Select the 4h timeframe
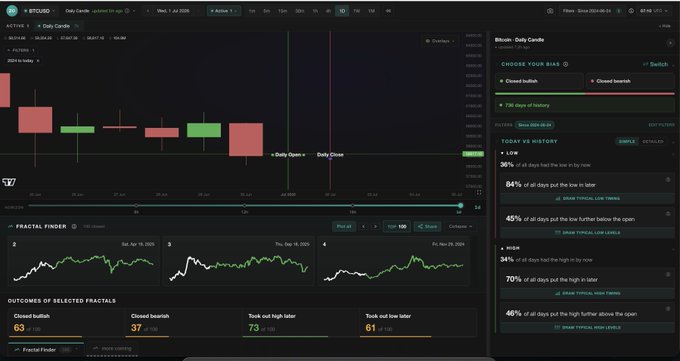 (x=328, y=11)
